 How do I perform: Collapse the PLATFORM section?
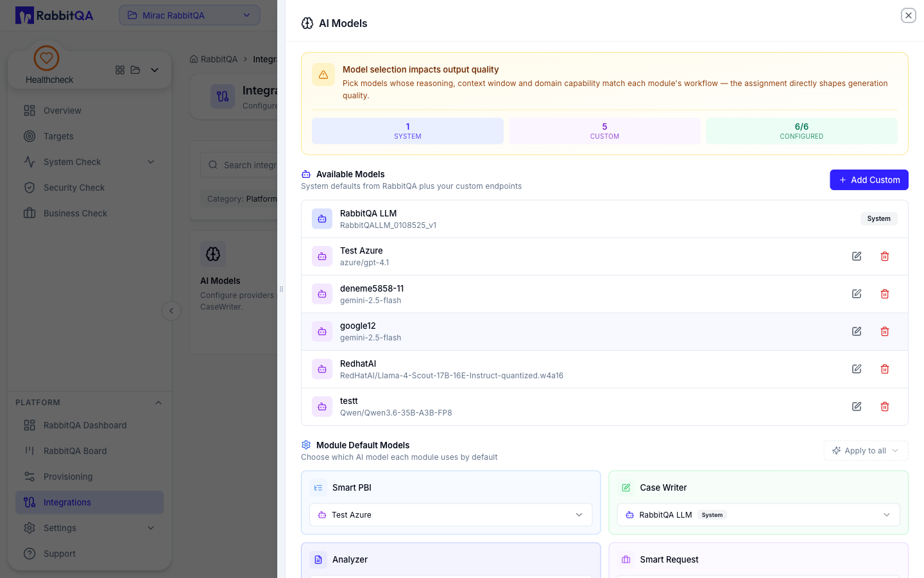pyautogui.click(x=158, y=403)
